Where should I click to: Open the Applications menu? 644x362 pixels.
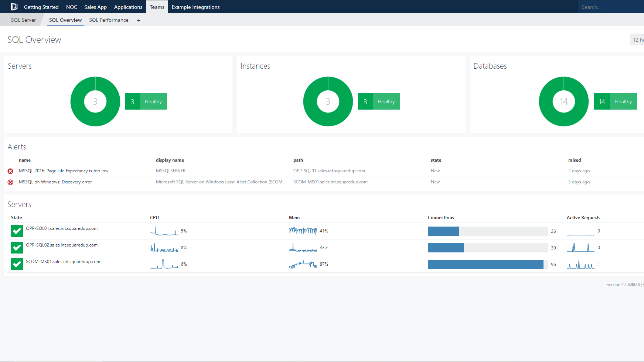coord(128,7)
